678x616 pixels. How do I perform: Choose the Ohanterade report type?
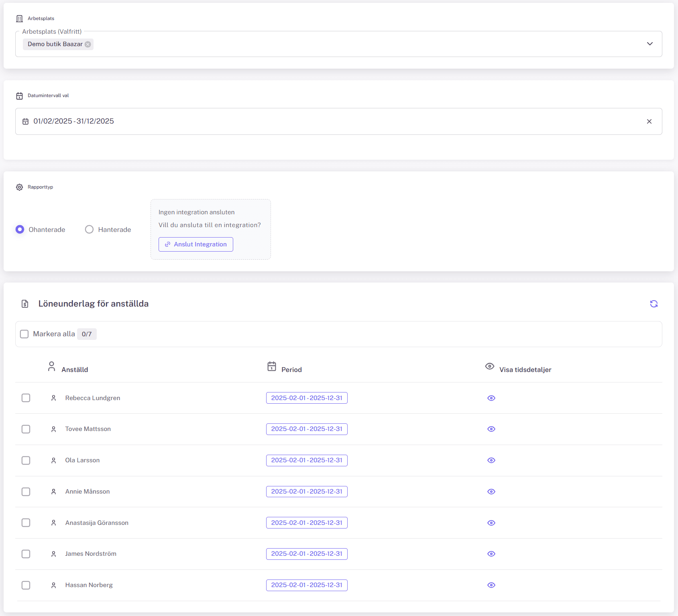point(20,230)
